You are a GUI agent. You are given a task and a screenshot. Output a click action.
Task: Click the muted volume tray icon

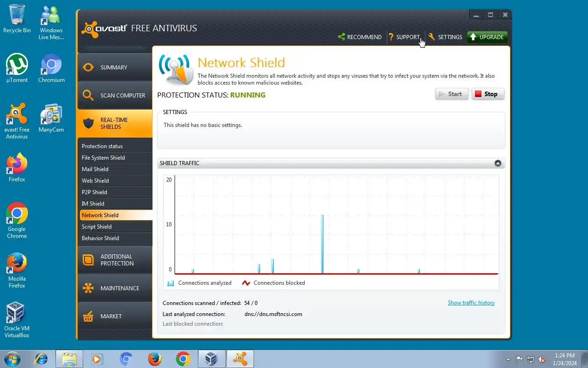(542, 359)
